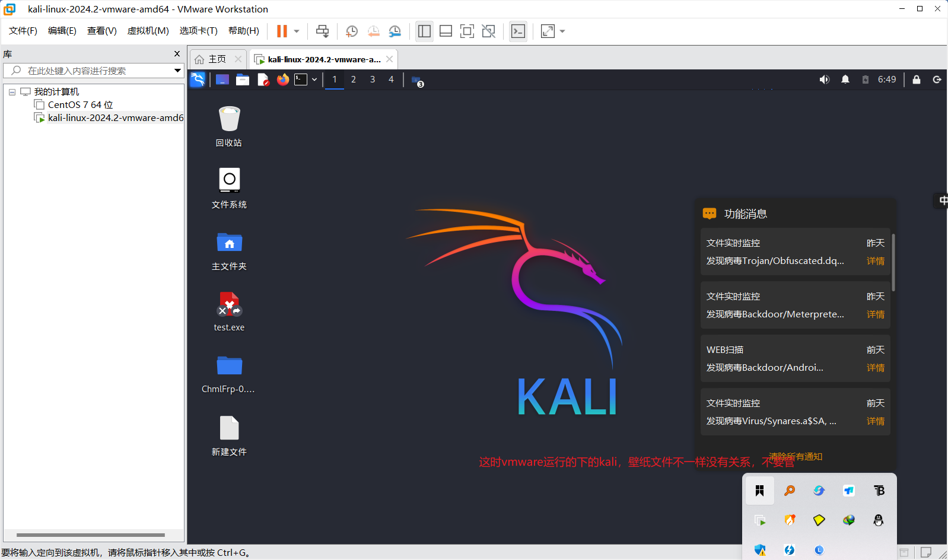Open the library search filter dropdown arrow
The width and height of the screenshot is (948, 560).
coord(177,71)
